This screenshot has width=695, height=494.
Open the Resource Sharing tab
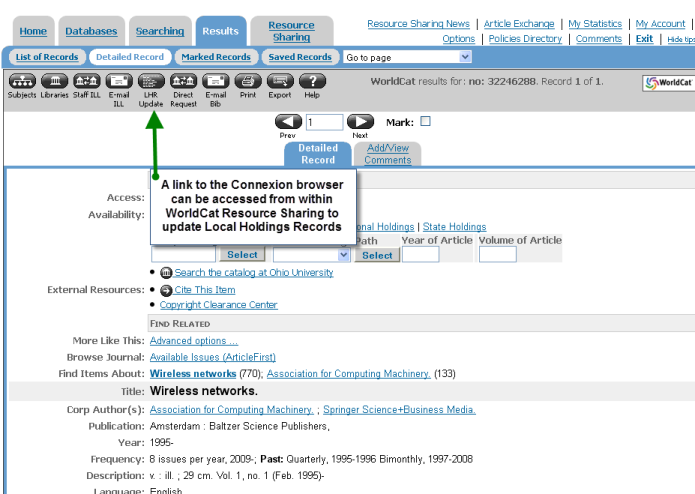(x=292, y=31)
